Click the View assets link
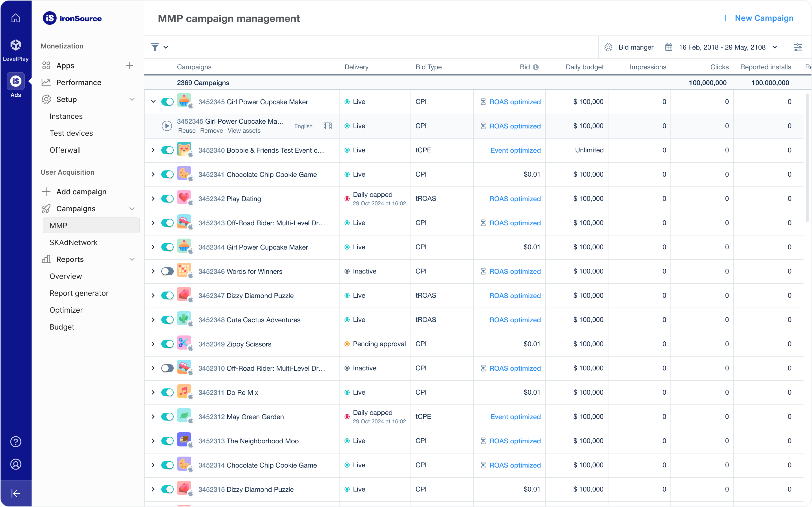 [244, 131]
